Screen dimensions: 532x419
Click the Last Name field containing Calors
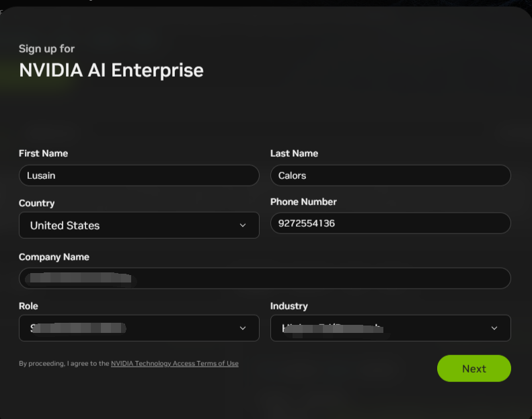pyautogui.click(x=390, y=176)
